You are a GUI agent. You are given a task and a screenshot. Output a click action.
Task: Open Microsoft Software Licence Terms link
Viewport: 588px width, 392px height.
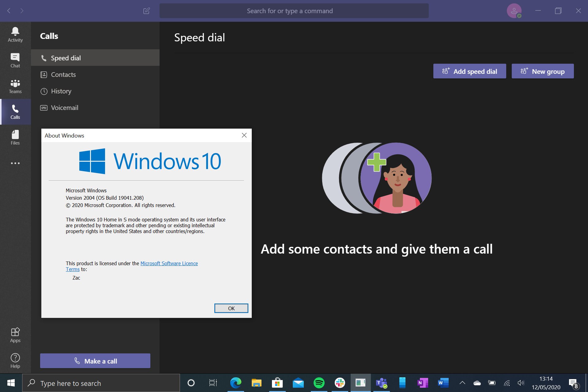pyautogui.click(x=169, y=263)
